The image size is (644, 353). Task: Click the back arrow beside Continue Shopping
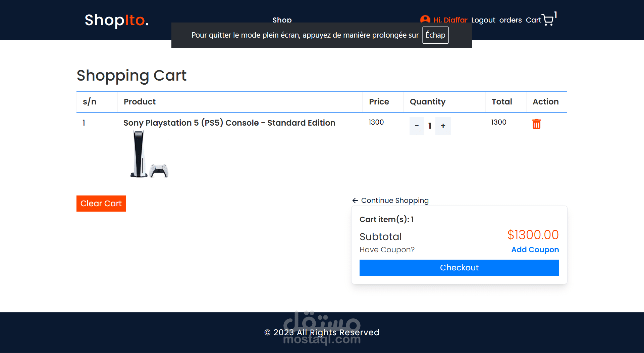(355, 201)
